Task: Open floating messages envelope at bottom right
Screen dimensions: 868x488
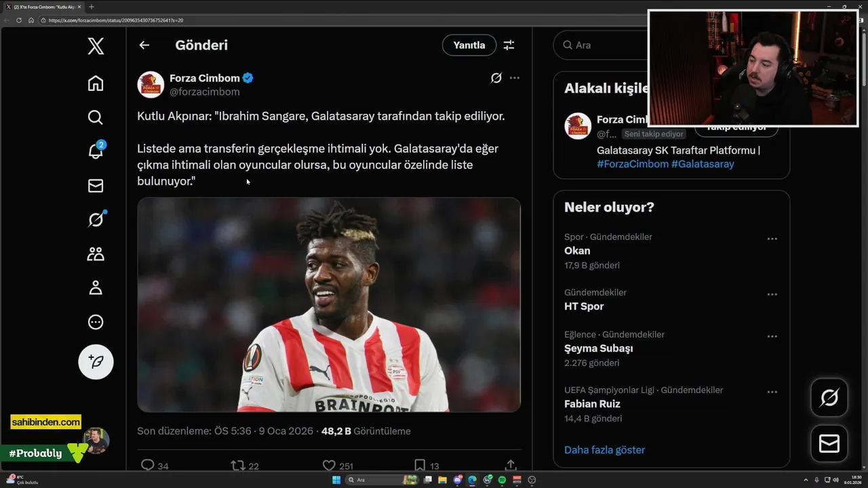Action: coord(829,443)
